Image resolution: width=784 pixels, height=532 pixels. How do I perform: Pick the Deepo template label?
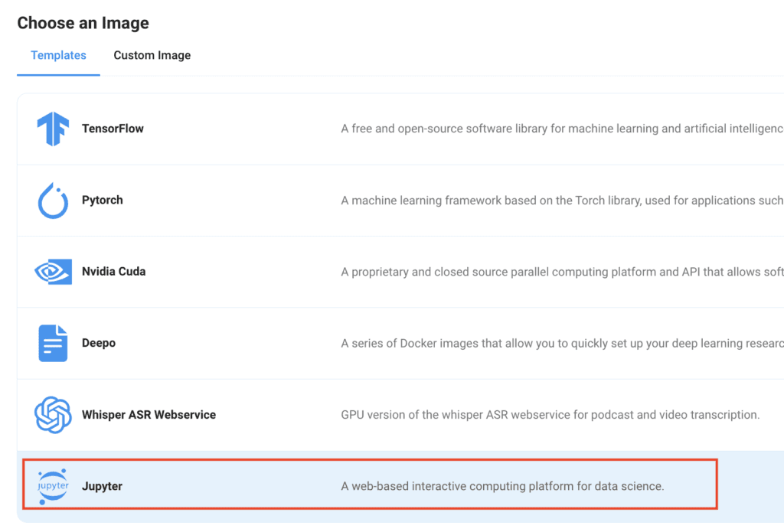point(99,343)
